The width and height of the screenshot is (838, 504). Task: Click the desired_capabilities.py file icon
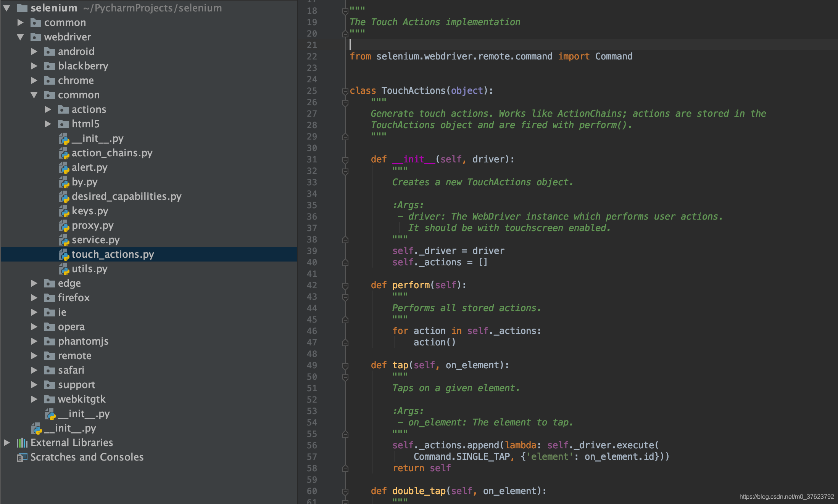(64, 197)
